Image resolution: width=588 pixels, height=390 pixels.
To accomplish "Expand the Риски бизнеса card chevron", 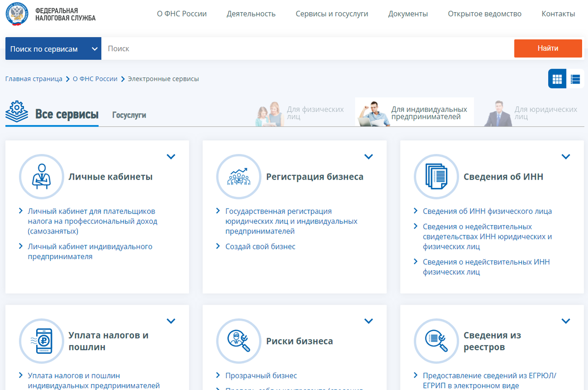I will pos(368,321).
